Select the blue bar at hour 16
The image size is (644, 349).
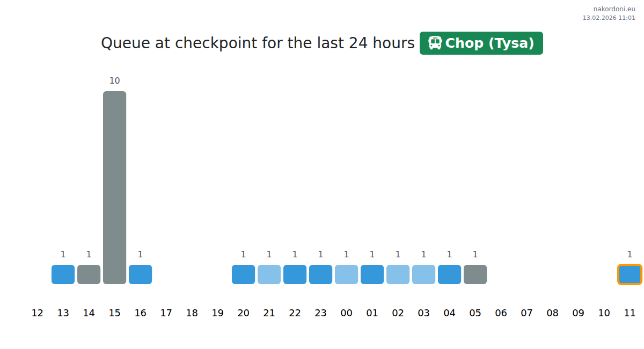tap(140, 274)
